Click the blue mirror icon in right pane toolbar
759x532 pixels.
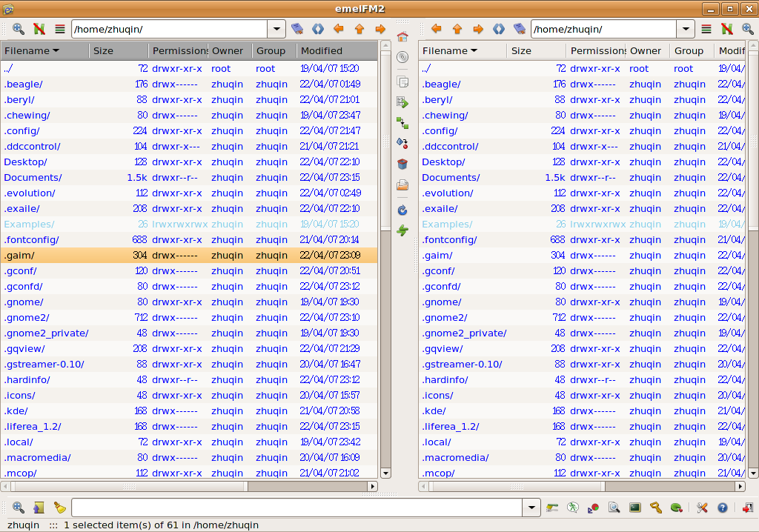(x=499, y=29)
